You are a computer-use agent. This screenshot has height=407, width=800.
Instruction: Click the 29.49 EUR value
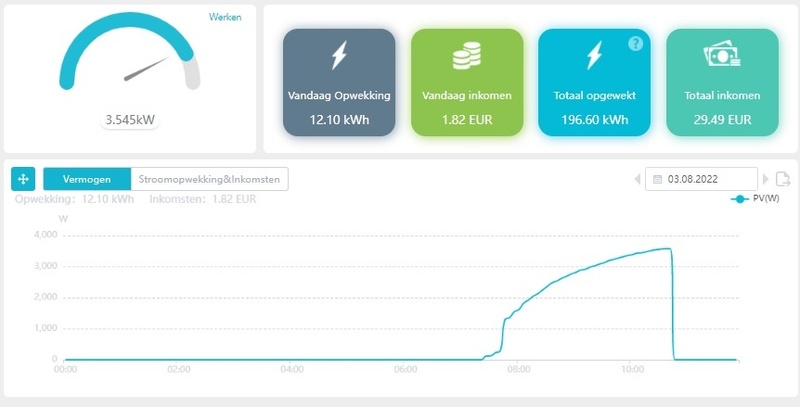coord(722,120)
